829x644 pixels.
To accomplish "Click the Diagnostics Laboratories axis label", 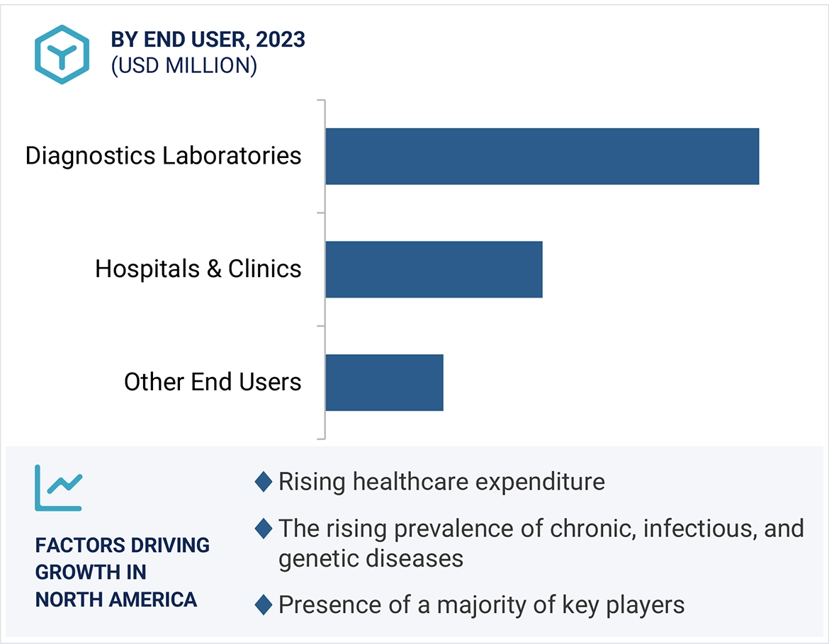I will tap(163, 156).
